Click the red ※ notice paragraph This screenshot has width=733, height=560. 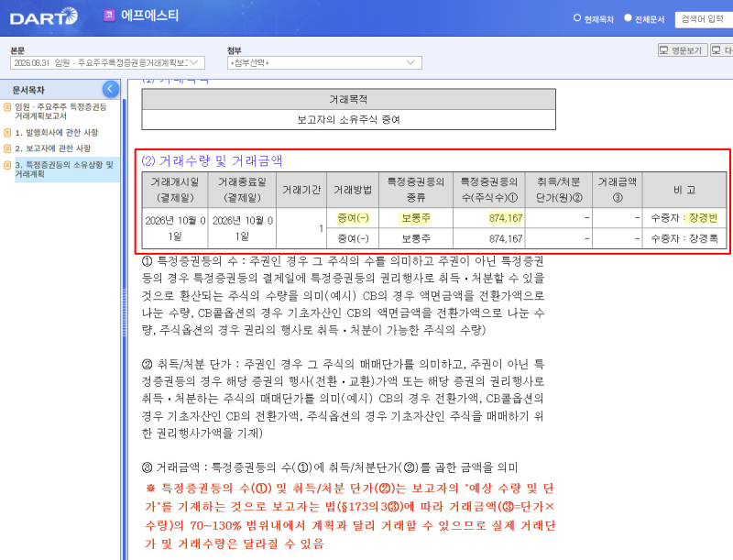click(350, 516)
